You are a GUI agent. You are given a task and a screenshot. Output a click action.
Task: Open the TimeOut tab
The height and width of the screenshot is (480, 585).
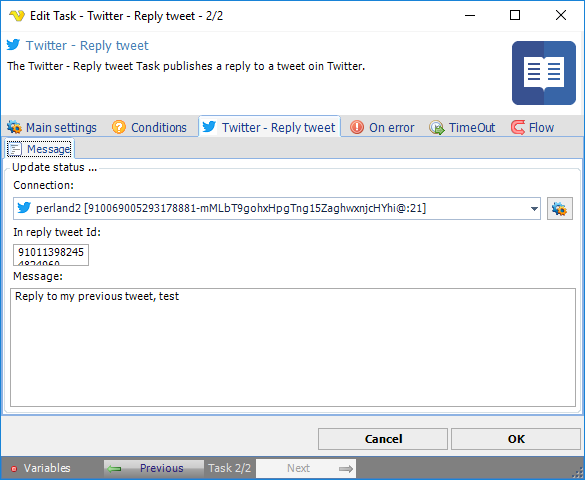point(462,127)
